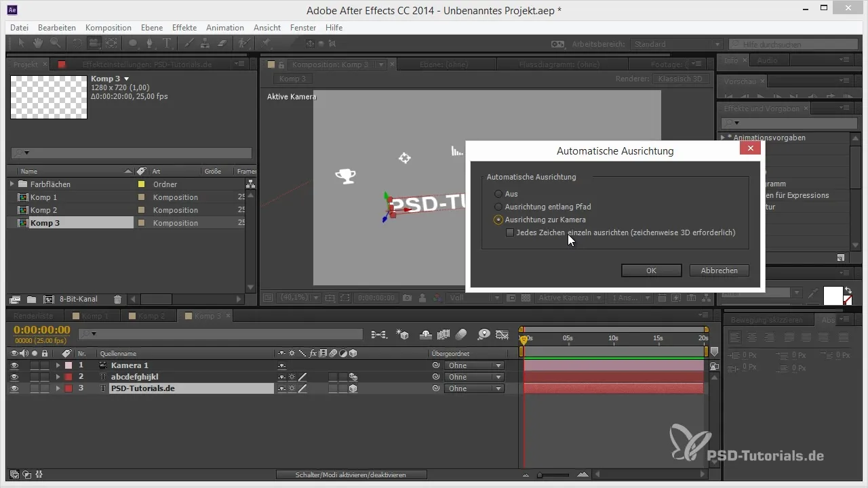The height and width of the screenshot is (488, 868).
Task: Open the Ebene menu
Action: [152, 28]
